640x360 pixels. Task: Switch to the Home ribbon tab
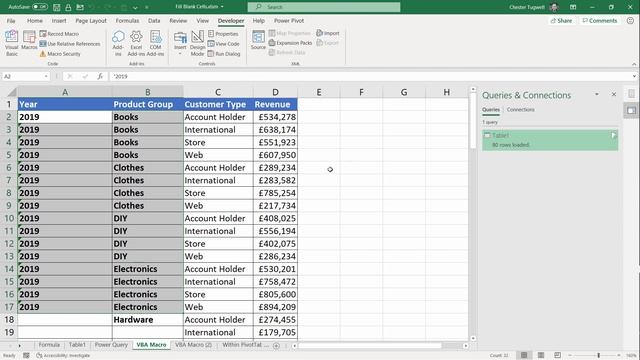click(35, 20)
